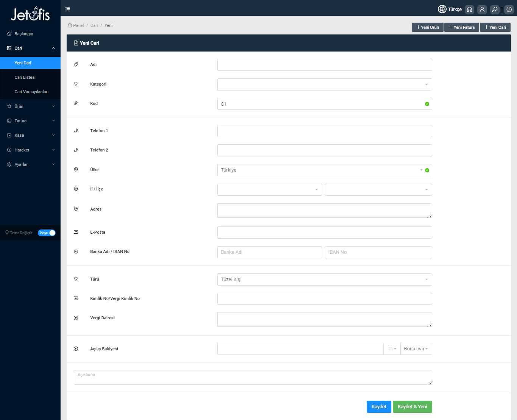Click the paperclip icon beside Kod
This screenshot has width=517, height=420.
(76, 103)
